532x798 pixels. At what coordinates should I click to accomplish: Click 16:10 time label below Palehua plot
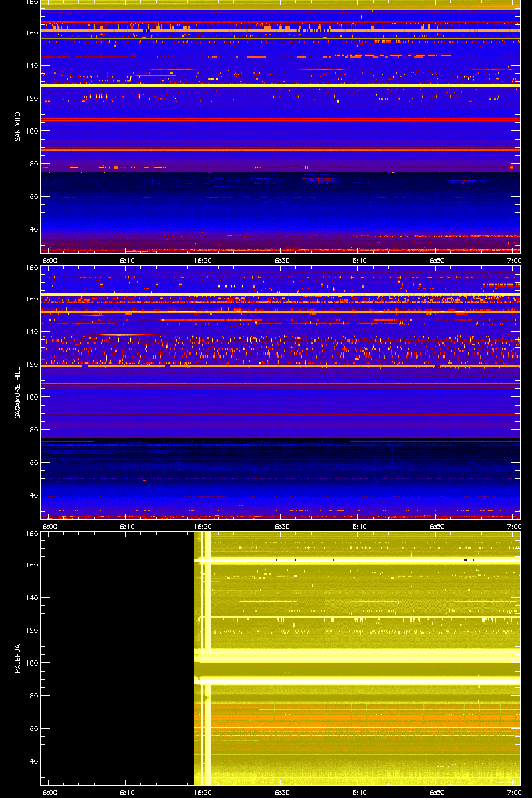click(x=126, y=793)
